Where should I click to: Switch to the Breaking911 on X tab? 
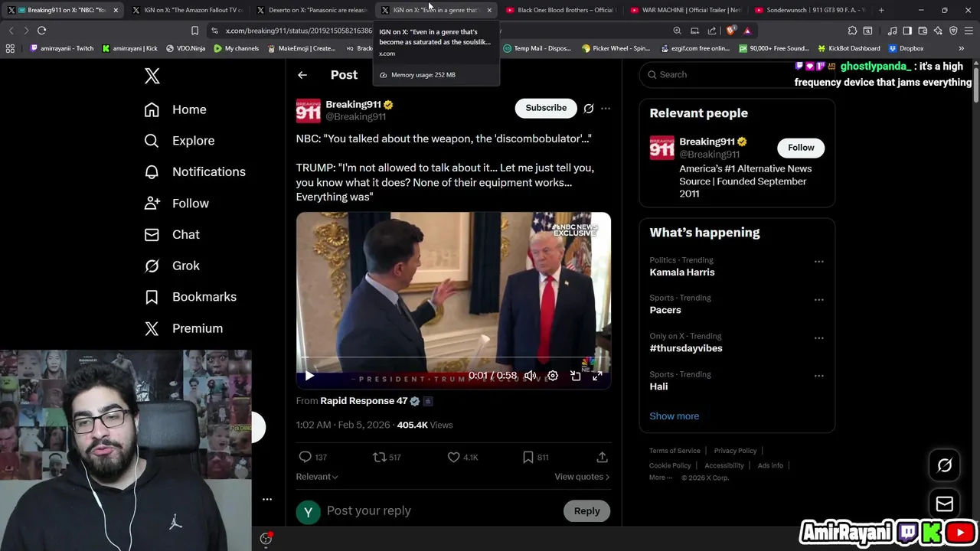[61, 10]
